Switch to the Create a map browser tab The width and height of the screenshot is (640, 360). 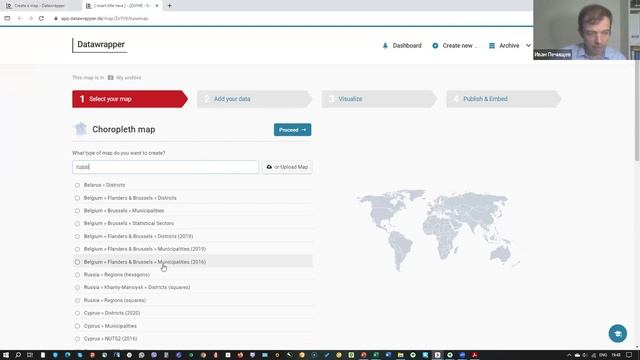pyautogui.click(x=39, y=6)
